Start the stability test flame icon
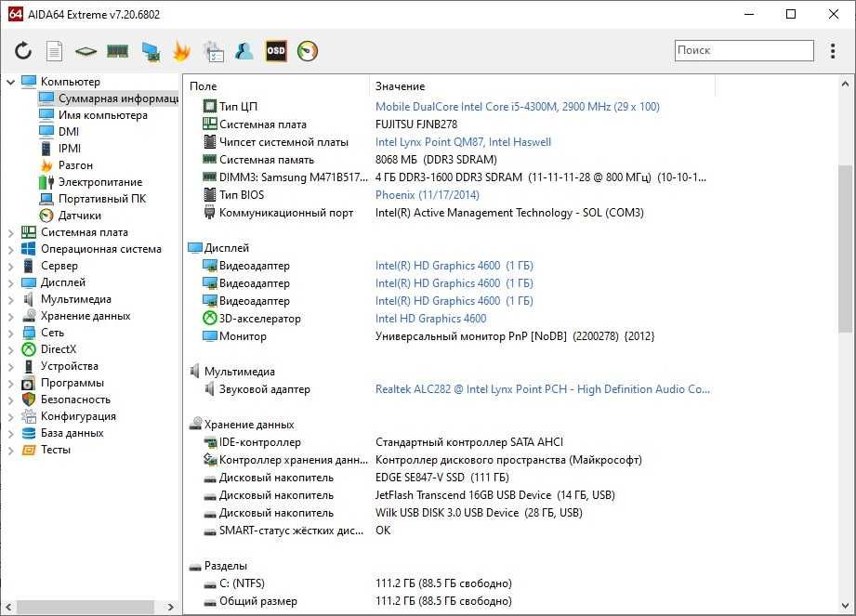 pyautogui.click(x=181, y=51)
